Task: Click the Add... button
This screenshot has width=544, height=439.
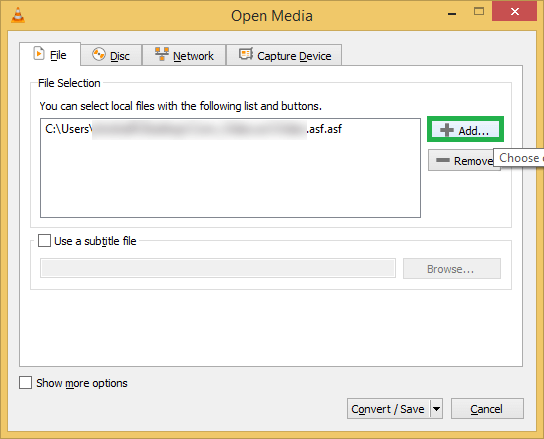Action: pyautogui.click(x=465, y=129)
